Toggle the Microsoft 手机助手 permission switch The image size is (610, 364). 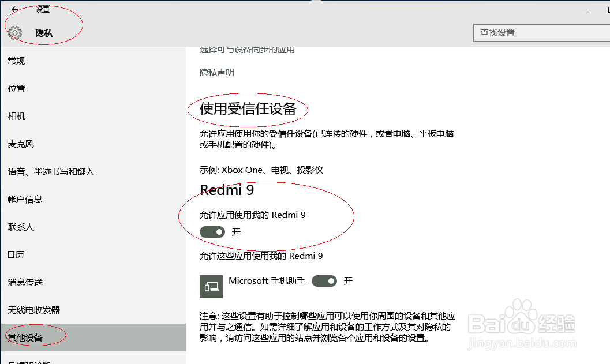(x=324, y=281)
